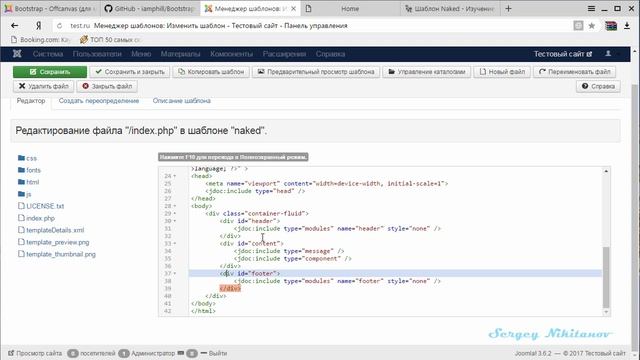This screenshot has height=360, width=640.
Task: Open the Booking.com bookmark
Action: 40,40
